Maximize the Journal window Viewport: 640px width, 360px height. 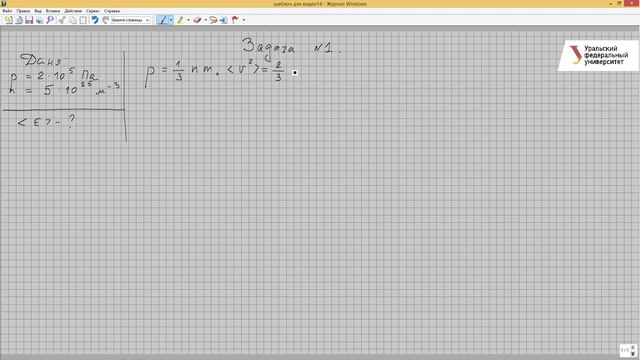(620, 4)
